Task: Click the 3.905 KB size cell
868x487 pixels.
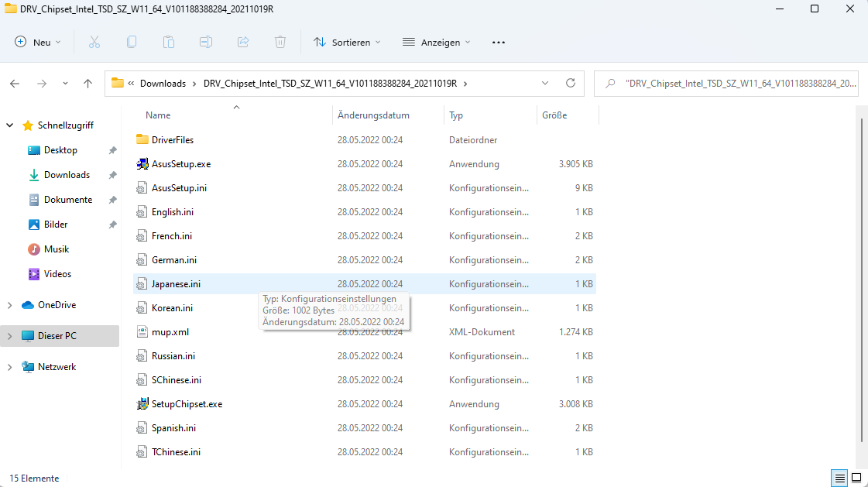Action: point(576,164)
